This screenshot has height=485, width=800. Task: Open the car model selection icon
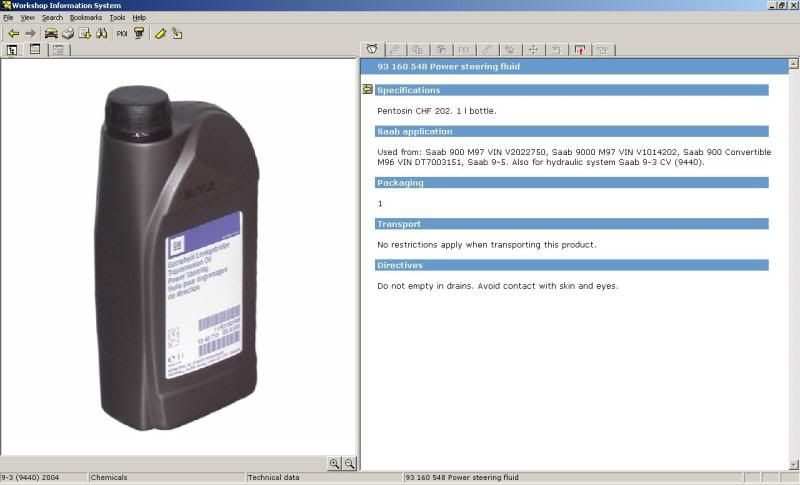[x=50, y=33]
